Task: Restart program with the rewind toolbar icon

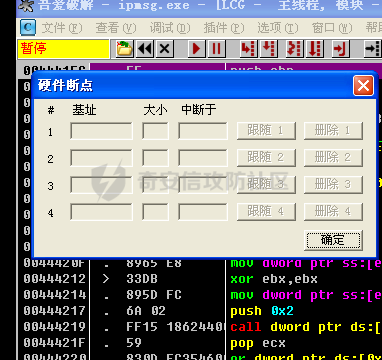Action: coord(145,49)
